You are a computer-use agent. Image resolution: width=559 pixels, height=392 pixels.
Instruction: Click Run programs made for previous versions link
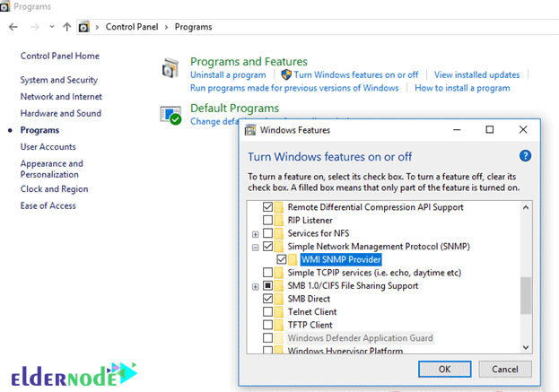pyautogui.click(x=294, y=88)
